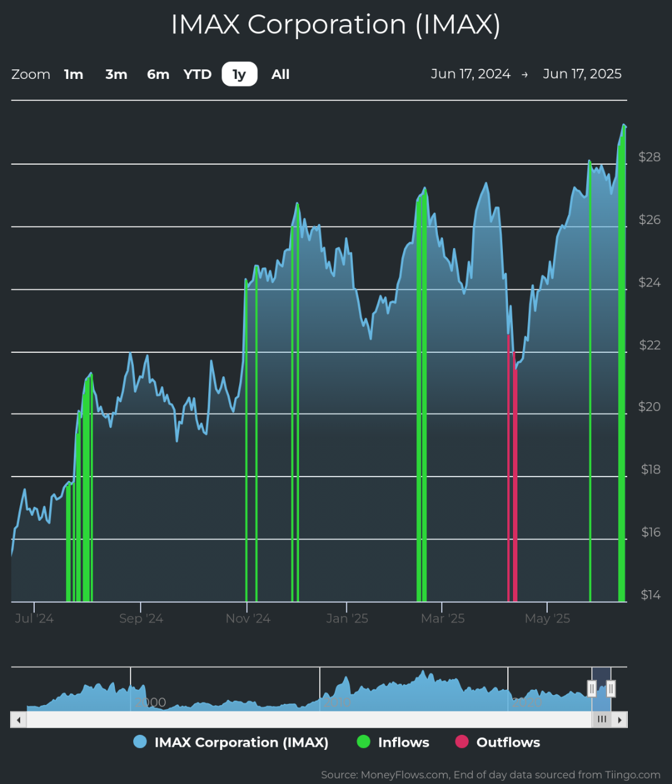Click navigator right range handle
This screenshot has width=672, height=784.
[610, 688]
